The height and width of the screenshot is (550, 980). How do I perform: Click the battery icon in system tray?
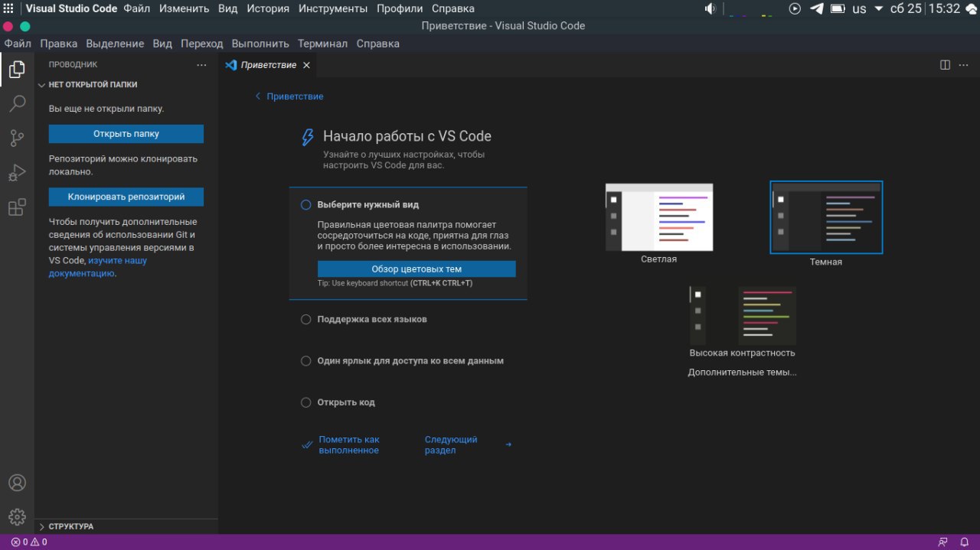[x=838, y=8]
